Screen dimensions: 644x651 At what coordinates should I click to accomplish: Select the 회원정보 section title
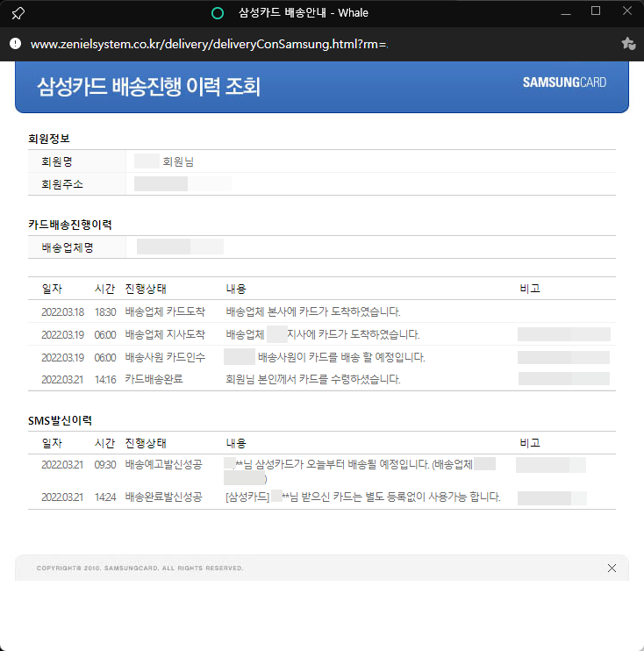pyautogui.click(x=49, y=139)
